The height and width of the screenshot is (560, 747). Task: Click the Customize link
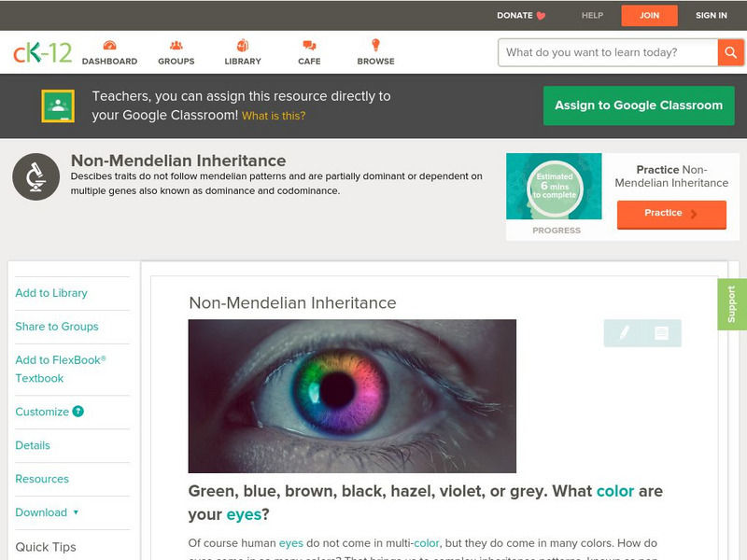[x=42, y=412]
